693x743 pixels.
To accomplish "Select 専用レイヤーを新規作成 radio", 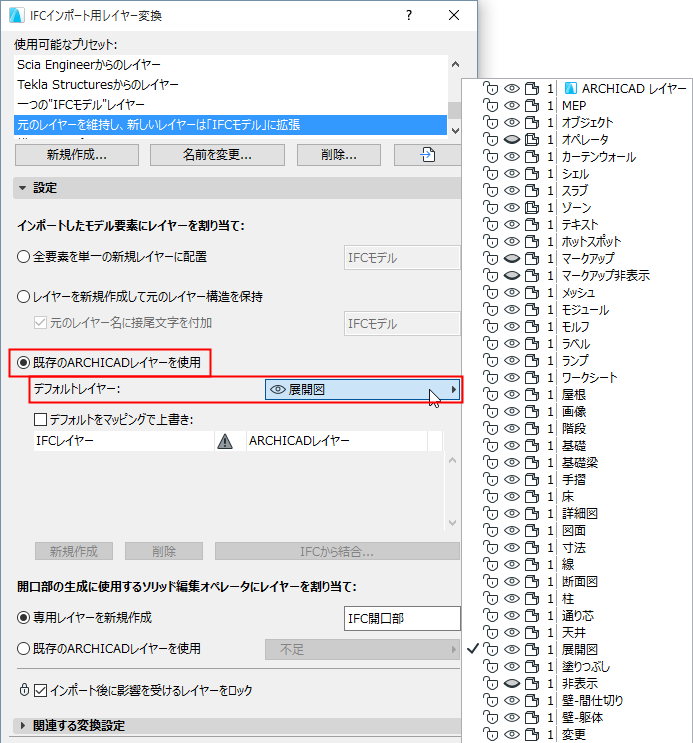I will coord(23,618).
